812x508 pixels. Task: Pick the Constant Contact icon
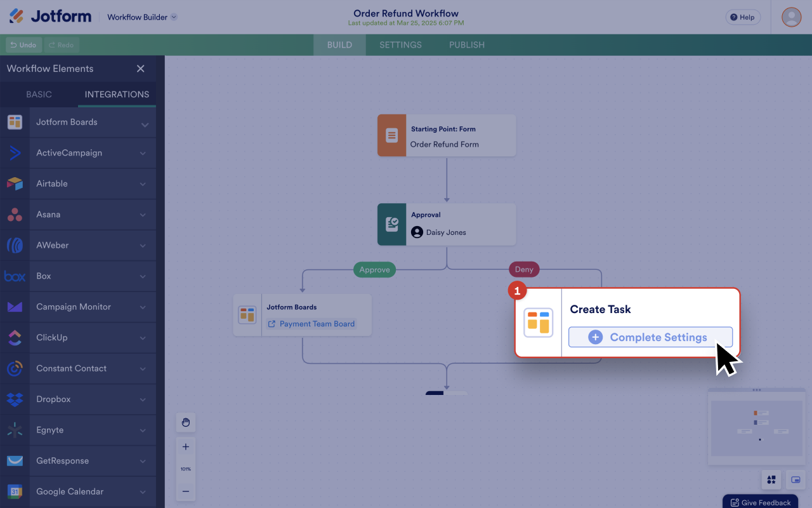pos(15,368)
